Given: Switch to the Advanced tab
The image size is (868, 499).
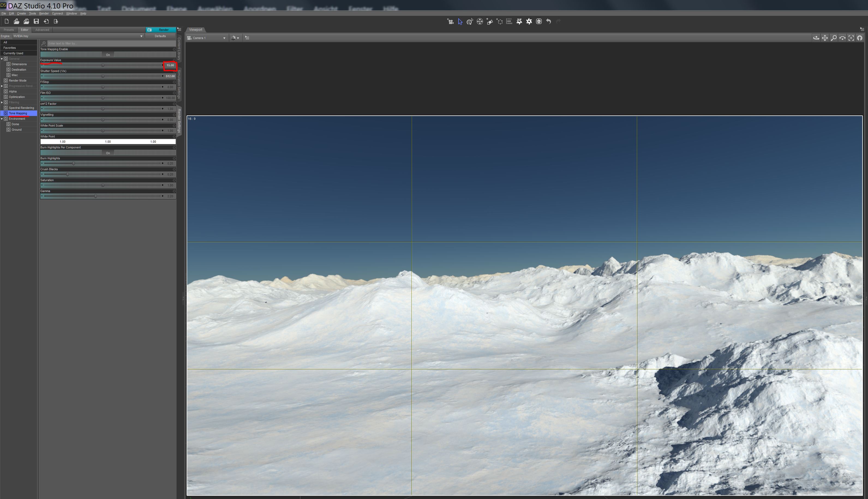Looking at the screenshot, I should (42, 30).
